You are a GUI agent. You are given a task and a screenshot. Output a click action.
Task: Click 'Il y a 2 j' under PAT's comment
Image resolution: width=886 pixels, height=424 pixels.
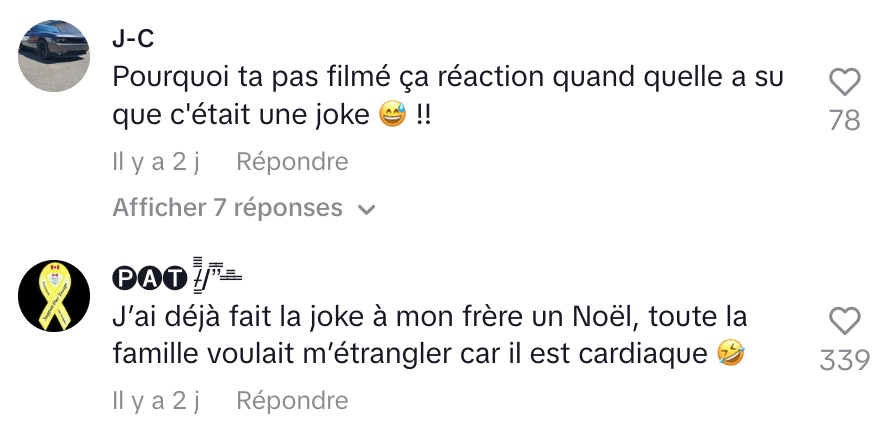tap(156, 401)
